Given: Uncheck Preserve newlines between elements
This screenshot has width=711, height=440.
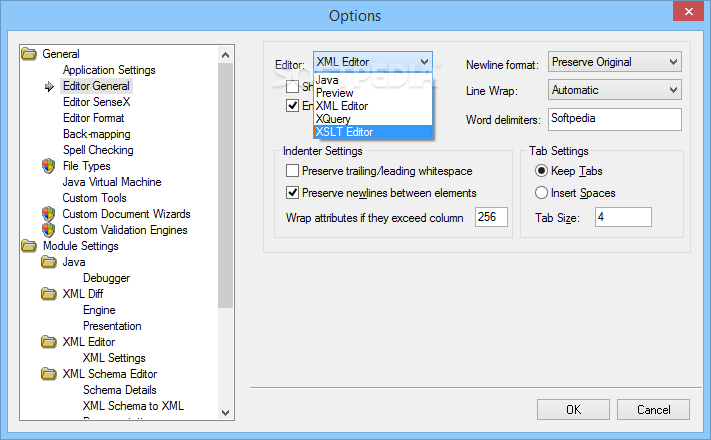Looking at the screenshot, I should 293,193.
